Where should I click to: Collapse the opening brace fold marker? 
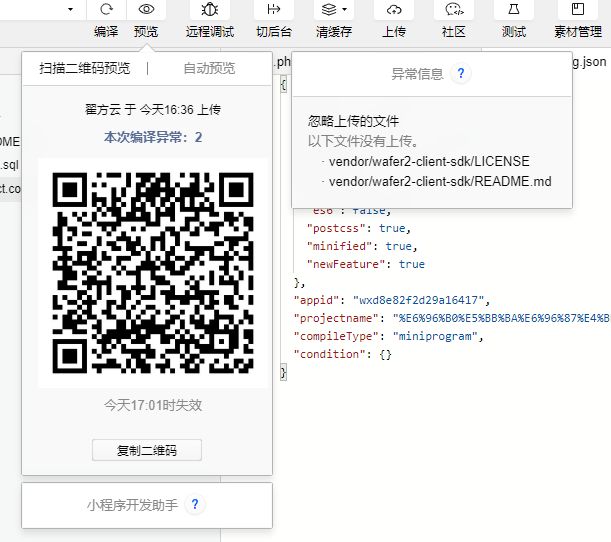284,85
